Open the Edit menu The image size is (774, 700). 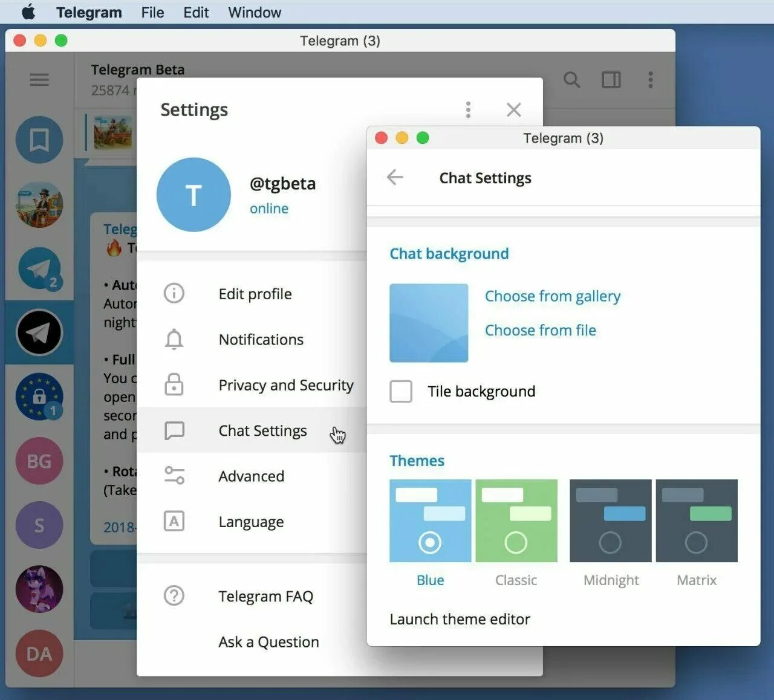click(x=196, y=12)
